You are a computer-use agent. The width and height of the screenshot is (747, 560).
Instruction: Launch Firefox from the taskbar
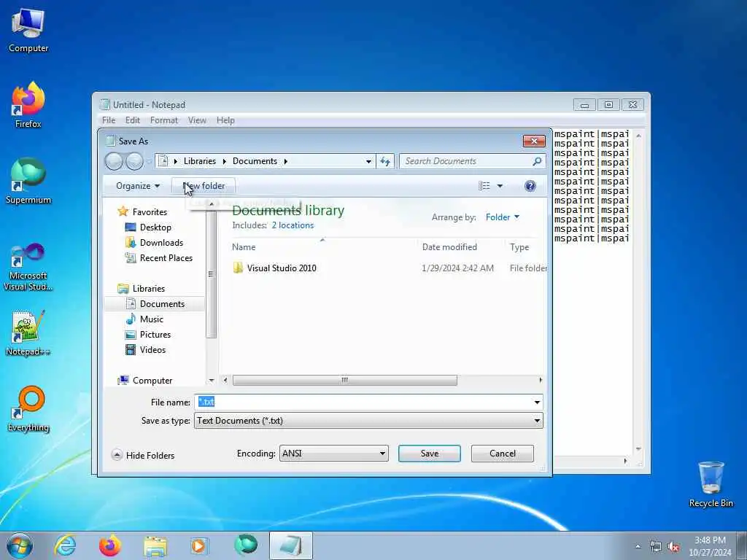coord(110,545)
